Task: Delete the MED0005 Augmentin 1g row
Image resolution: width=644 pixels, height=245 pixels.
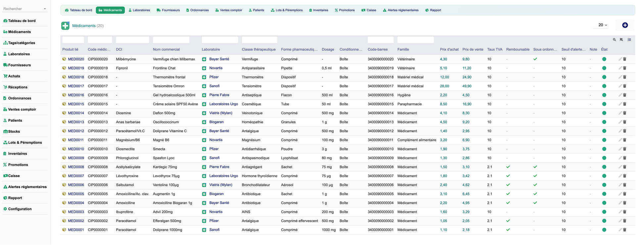Action: pos(625,194)
